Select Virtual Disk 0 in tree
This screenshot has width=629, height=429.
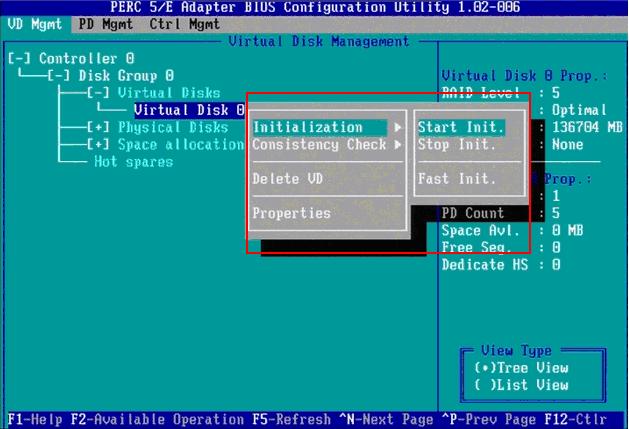point(189,110)
